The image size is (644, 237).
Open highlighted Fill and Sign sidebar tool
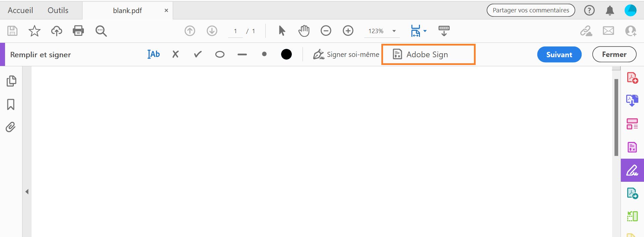click(632, 170)
